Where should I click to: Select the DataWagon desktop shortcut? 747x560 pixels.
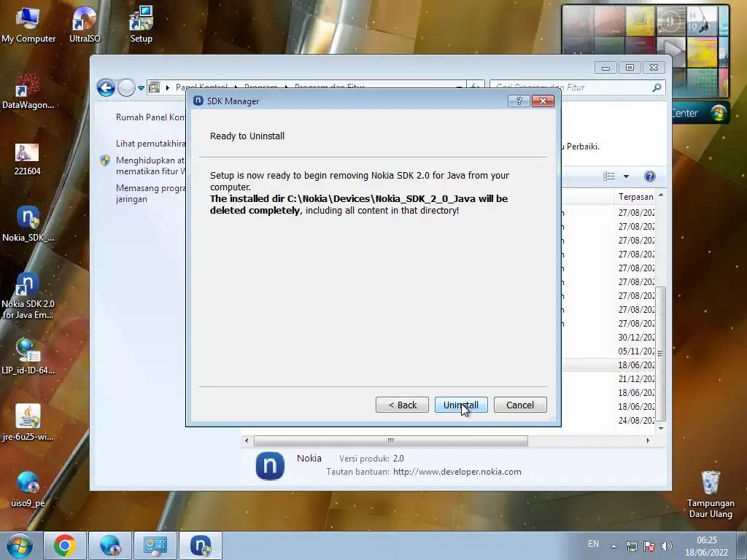[x=28, y=91]
